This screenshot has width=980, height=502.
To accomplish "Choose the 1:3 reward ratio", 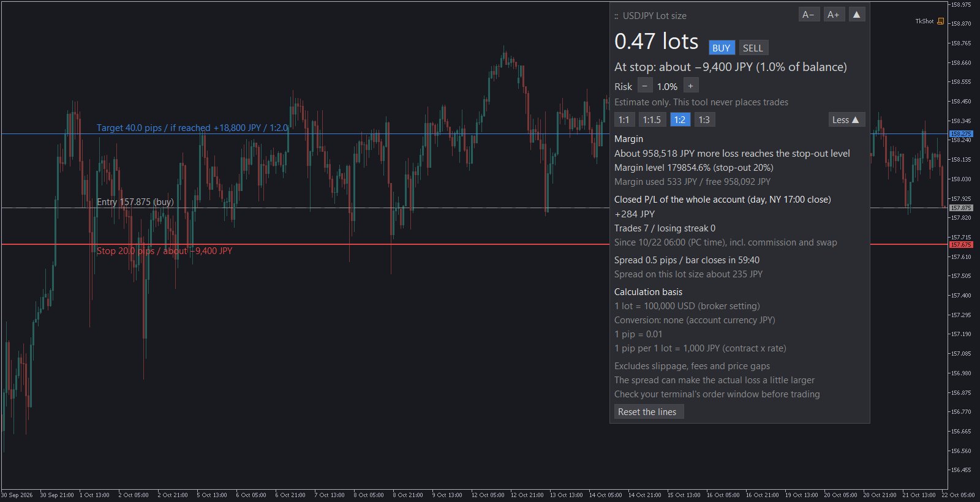I will [x=704, y=120].
